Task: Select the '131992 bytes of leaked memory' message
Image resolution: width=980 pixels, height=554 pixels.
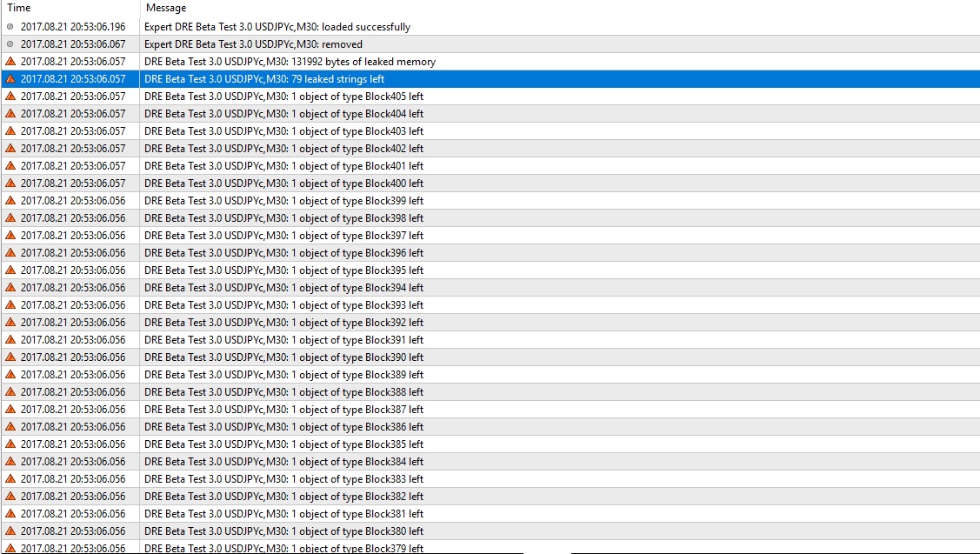Action: tap(290, 61)
